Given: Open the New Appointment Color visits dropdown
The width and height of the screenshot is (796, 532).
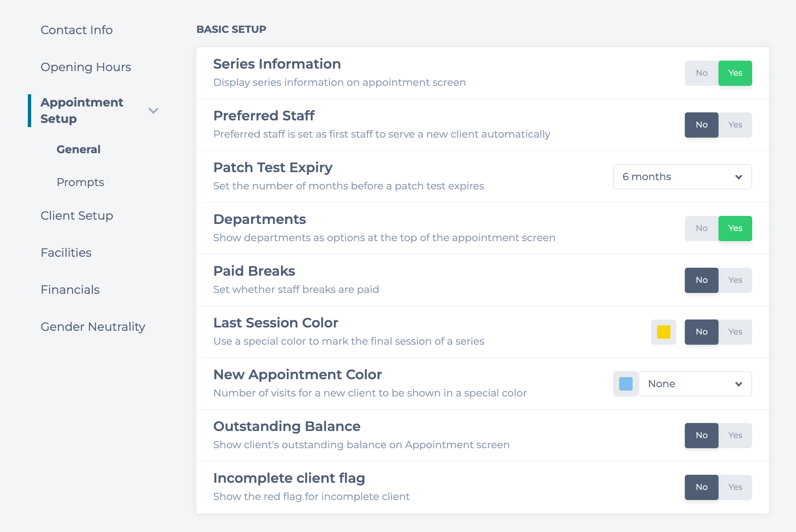Looking at the screenshot, I should pyautogui.click(x=695, y=384).
